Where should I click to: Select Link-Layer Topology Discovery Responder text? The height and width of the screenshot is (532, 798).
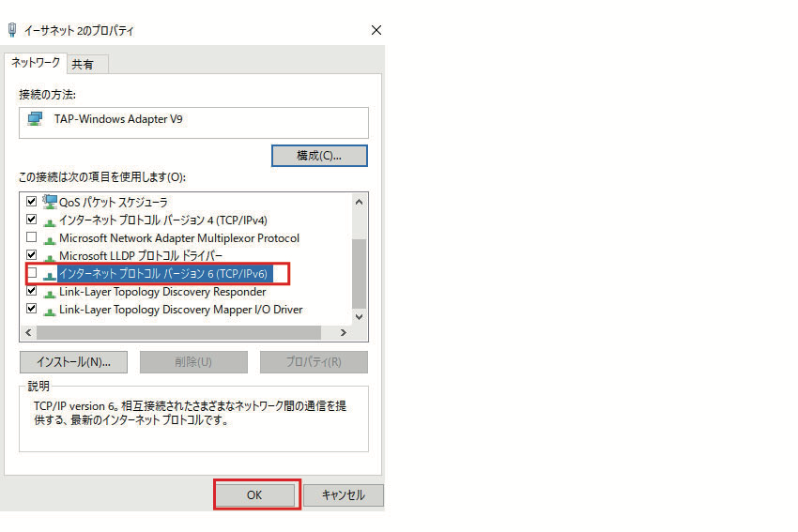[x=162, y=292]
